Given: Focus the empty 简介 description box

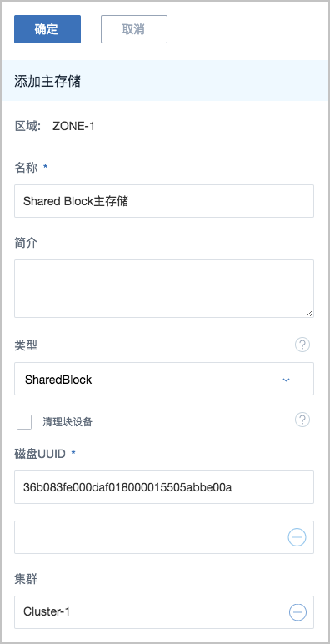Looking at the screenshot, I should click(x=164, y=289).
